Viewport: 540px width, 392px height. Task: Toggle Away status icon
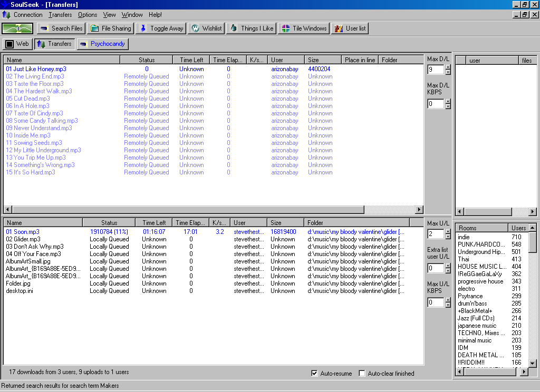pyautogui.click(x=143, y=28)
